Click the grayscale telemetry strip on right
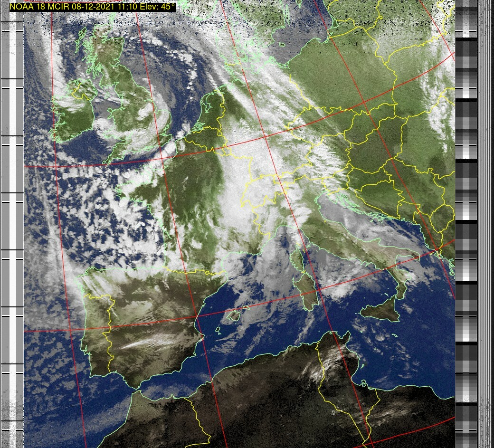 tap(465, 223)
